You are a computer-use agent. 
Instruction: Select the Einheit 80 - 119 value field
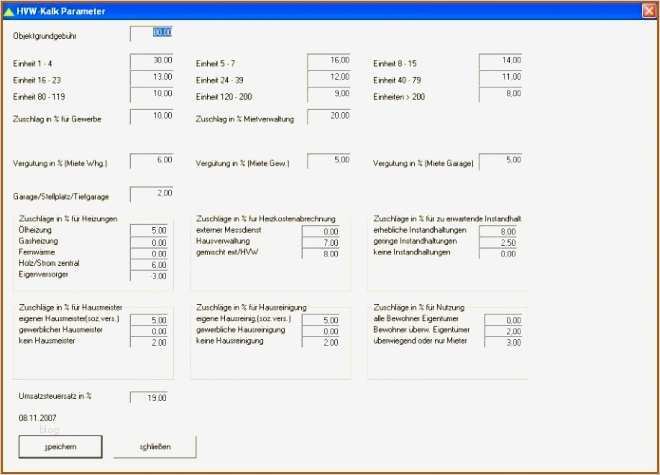[x=152, y=95]
